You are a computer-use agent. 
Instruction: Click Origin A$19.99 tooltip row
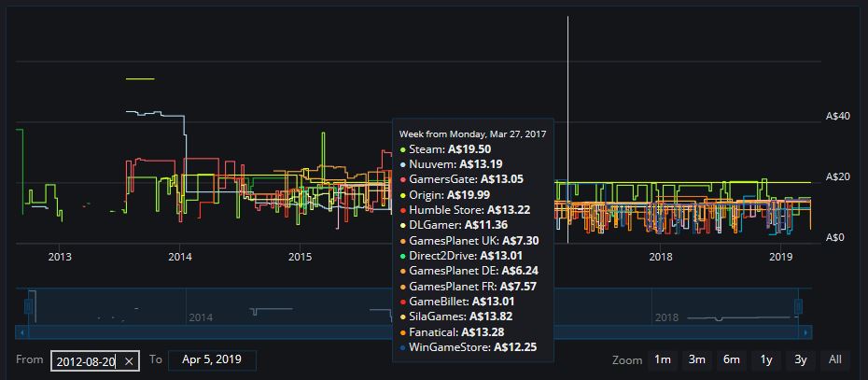[x=445, y=195]
